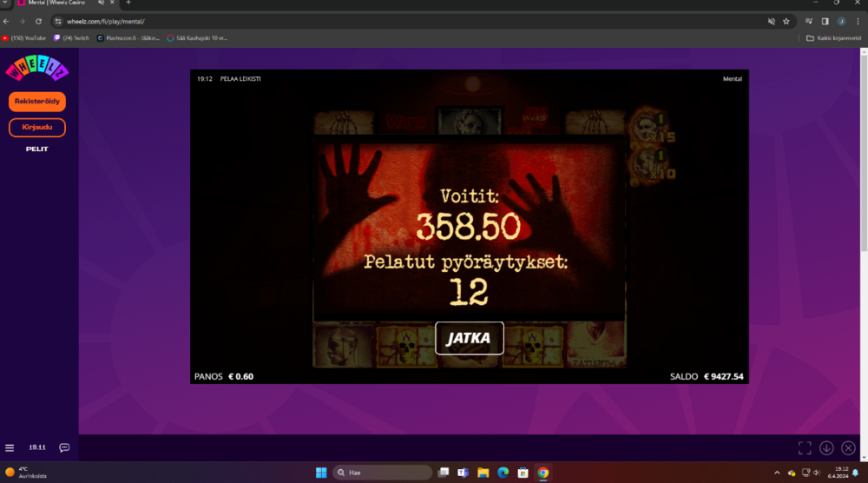Select the Mental Wheelz Casino tab
The height and width of the screenshot is (483, 868).
point(56,3)
